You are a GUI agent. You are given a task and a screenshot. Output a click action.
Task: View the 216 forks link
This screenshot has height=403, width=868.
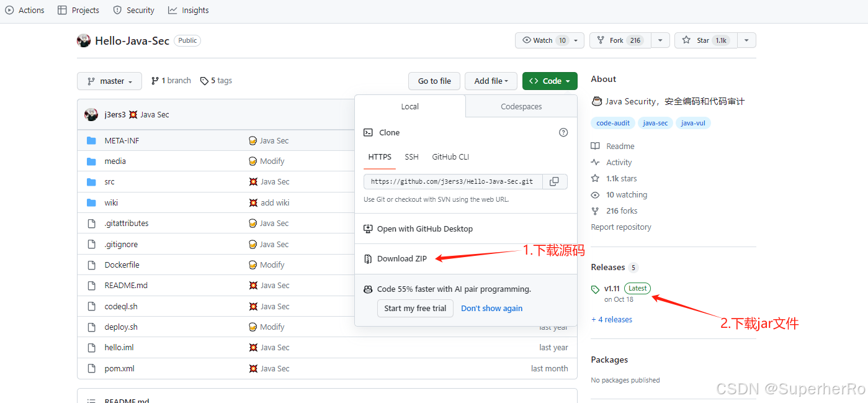click(x=614, y=211)
